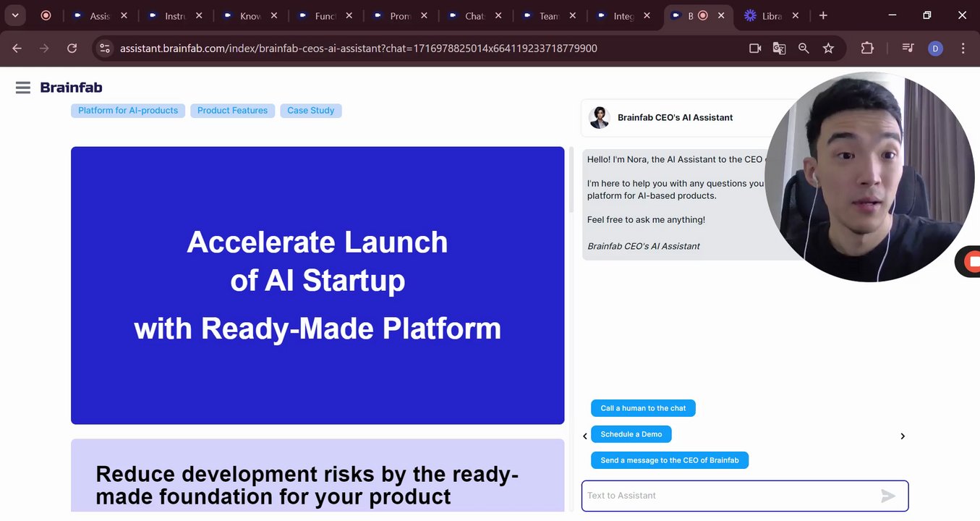Image resolution: width=980 pixels, height=521 pixels.
Task: Show previous quick-reply suggestions with left chevron
Action: coord(585,436)
